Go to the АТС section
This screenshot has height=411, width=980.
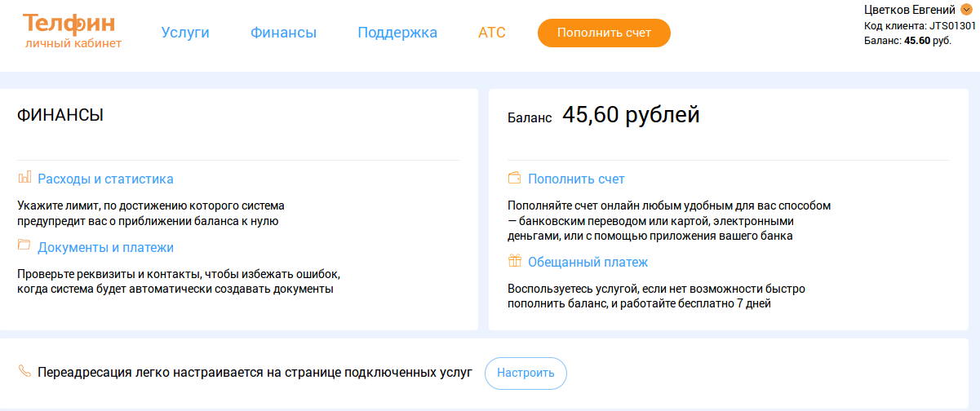[492, 33]
